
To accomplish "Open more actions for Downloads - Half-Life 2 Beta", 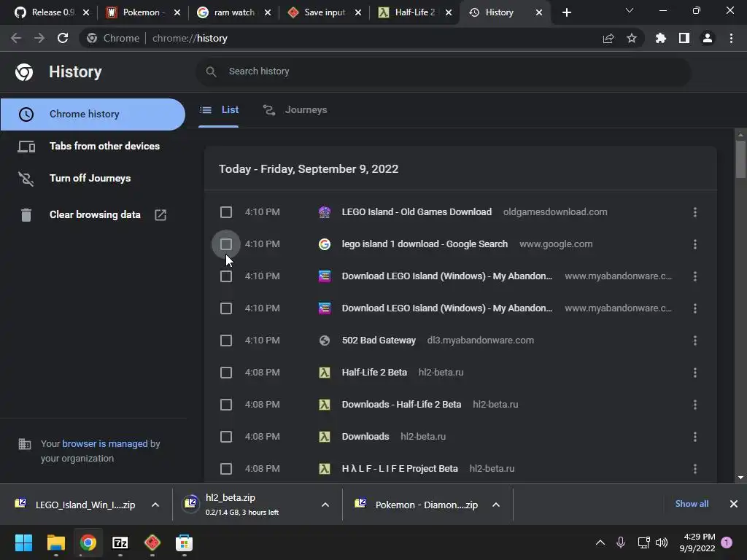I will (695, 405).
